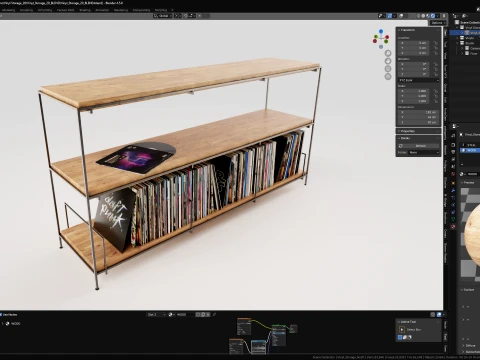Switch to the Modeling workspace tab
The image size is (480, 360).
pos(8,10)
